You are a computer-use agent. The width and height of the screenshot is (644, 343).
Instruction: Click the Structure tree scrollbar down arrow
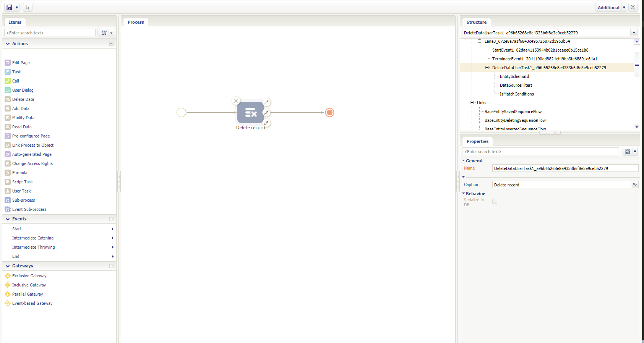click(637, 127)
